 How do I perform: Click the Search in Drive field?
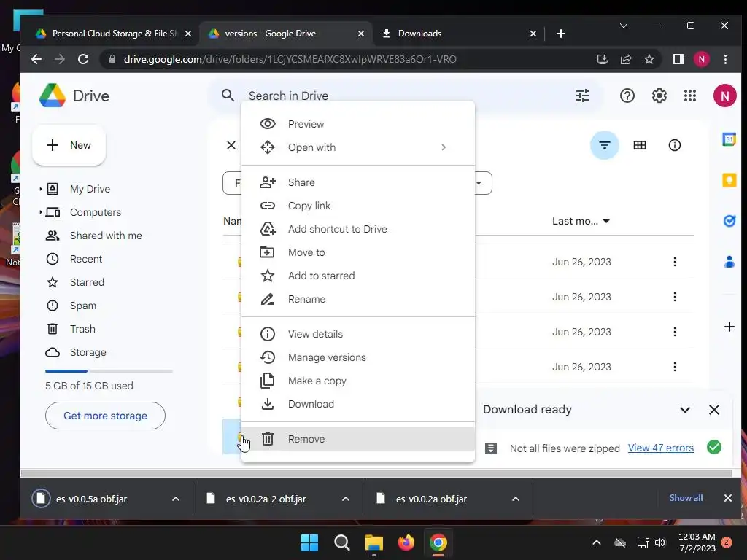(405, 96)
